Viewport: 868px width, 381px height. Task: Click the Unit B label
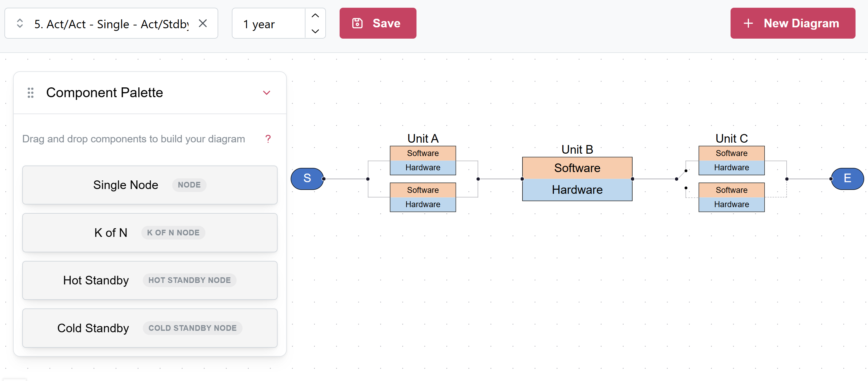(577, 149)
